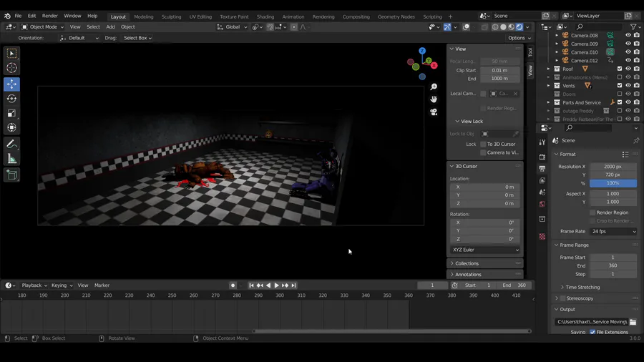Play the animation forward

[276, 285]
